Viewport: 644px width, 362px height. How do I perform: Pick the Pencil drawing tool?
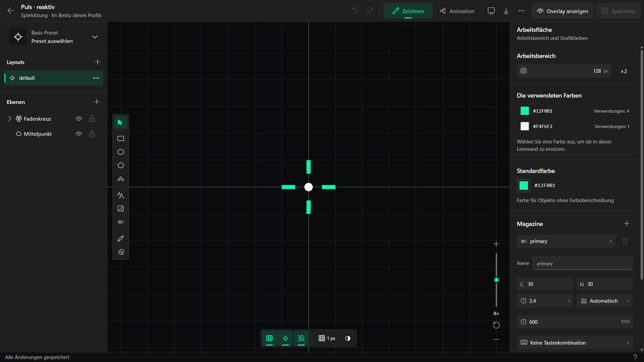pos(121,238)
